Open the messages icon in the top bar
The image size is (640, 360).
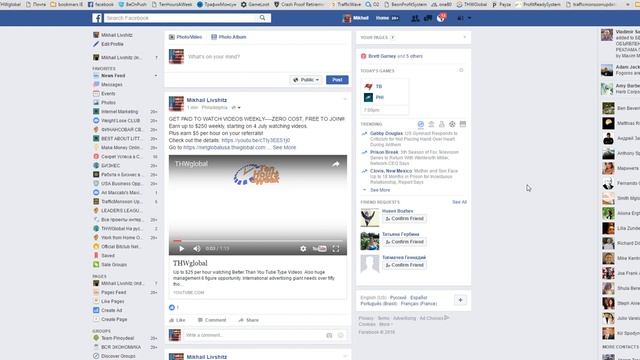tap(428, 18)
